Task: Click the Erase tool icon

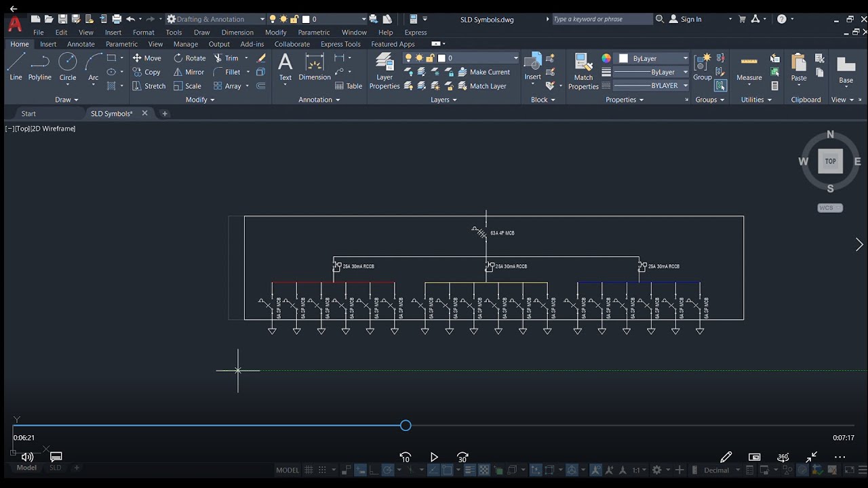Action: coord(261,58)
